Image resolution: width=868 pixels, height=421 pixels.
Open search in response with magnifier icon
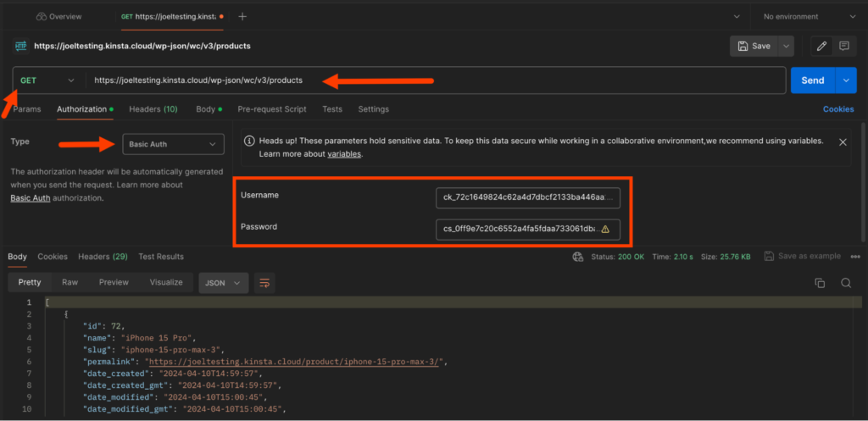point(845,283)
